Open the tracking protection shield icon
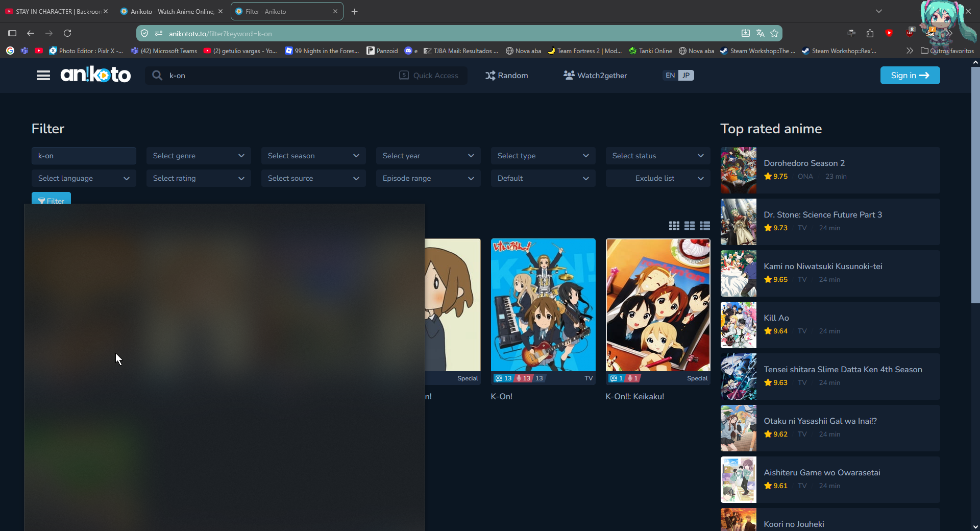This screenshot has width=980, height=531. tap(144, 33)
